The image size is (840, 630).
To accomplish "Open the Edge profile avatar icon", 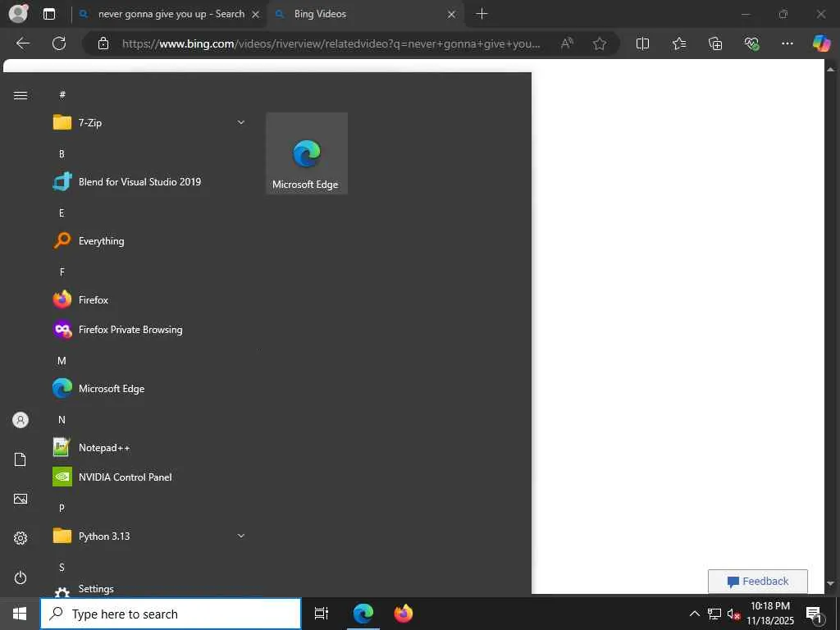I will pos(18,13).
